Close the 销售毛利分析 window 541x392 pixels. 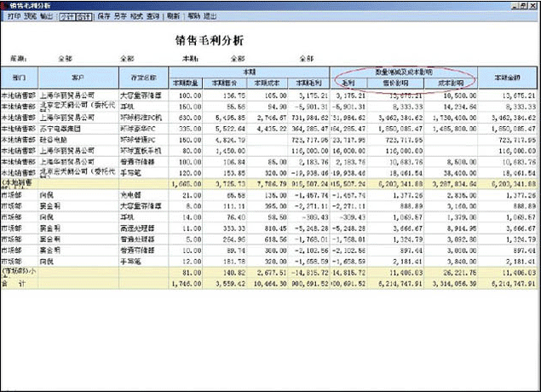pyautogui.click(x=533, y=6)
